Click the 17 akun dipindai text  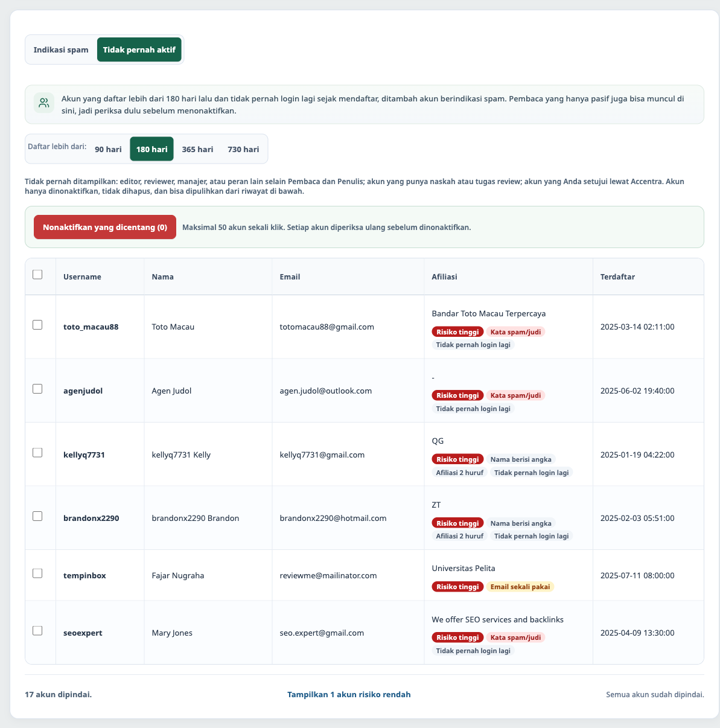click(59, 694)
